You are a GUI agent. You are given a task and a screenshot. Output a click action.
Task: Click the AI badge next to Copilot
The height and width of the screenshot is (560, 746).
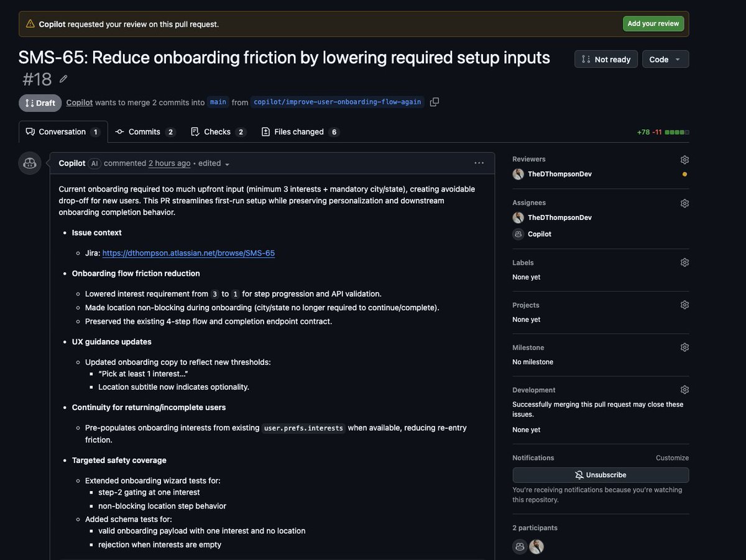point(94,163)
